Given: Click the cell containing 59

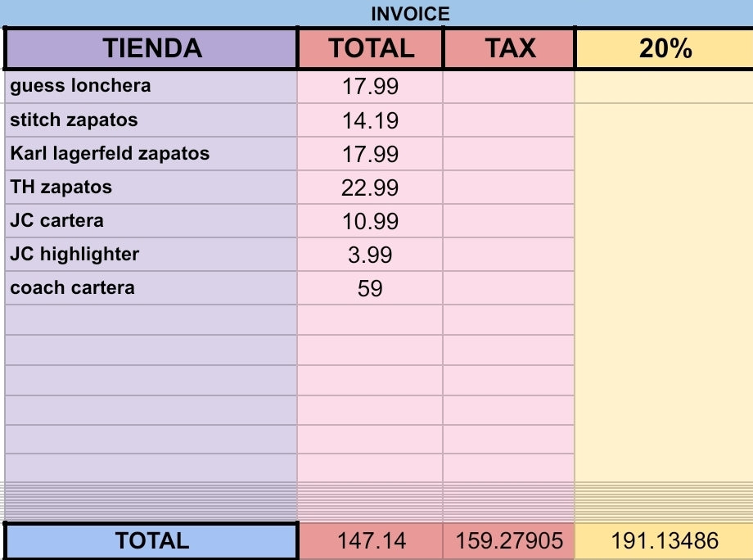Looking at the screenshot, I should pos(370,288).
